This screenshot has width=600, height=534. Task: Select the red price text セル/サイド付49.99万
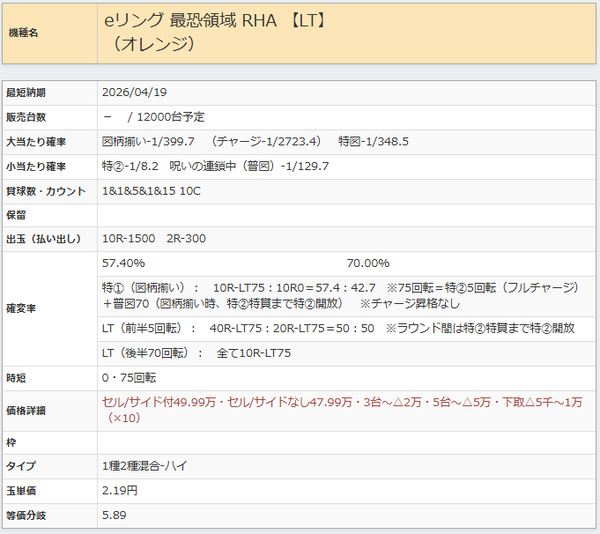[x=159, y=402]
